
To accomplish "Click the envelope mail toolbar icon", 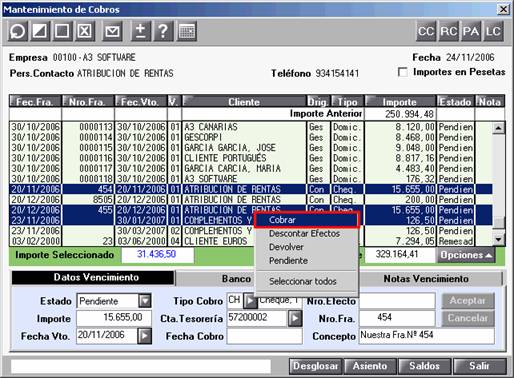I will click(112, 31).
